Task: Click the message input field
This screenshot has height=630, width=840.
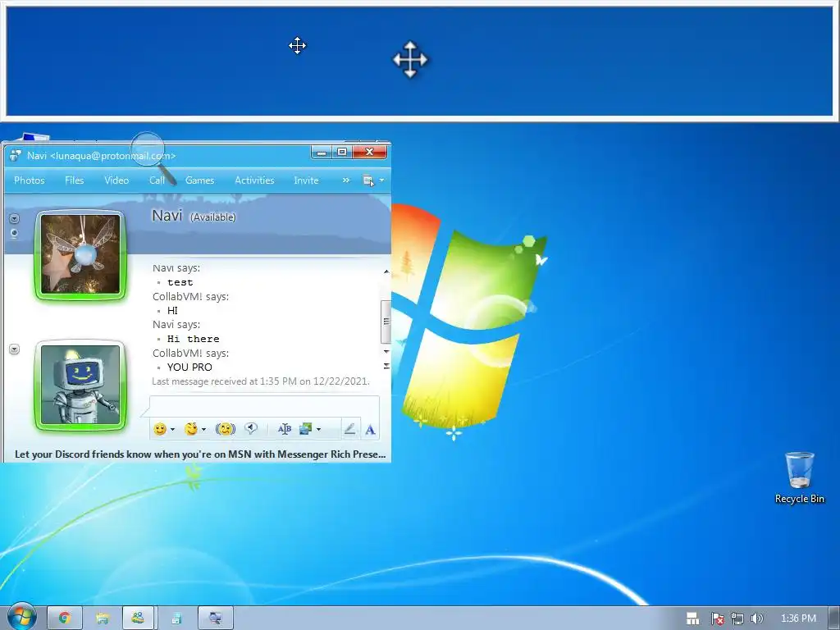Action: (264, 405)
